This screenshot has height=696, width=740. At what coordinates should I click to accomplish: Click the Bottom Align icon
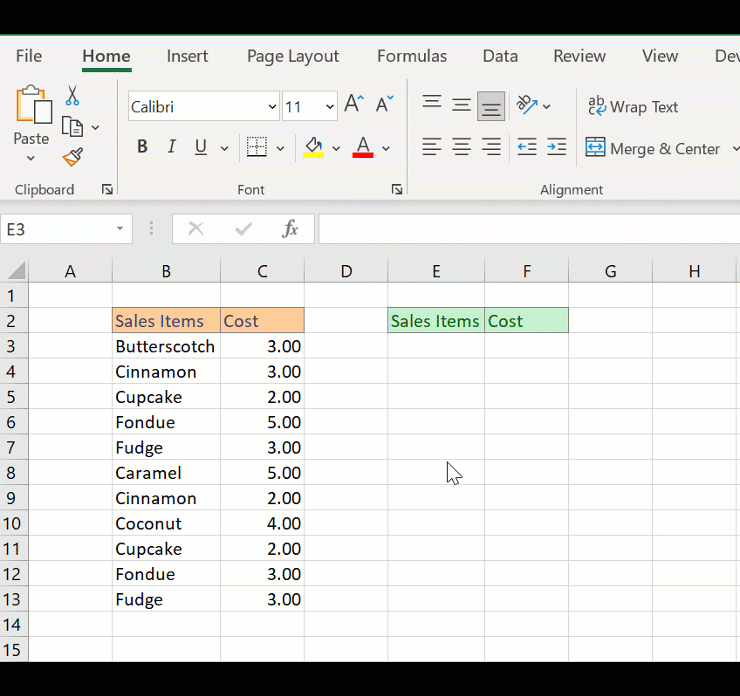point(491,106)
